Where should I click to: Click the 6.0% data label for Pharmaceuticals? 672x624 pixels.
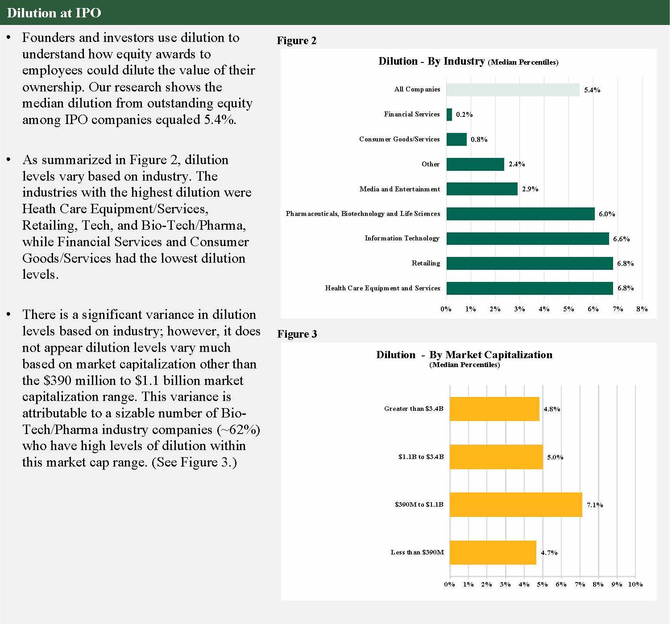click(x=607, y=214)
